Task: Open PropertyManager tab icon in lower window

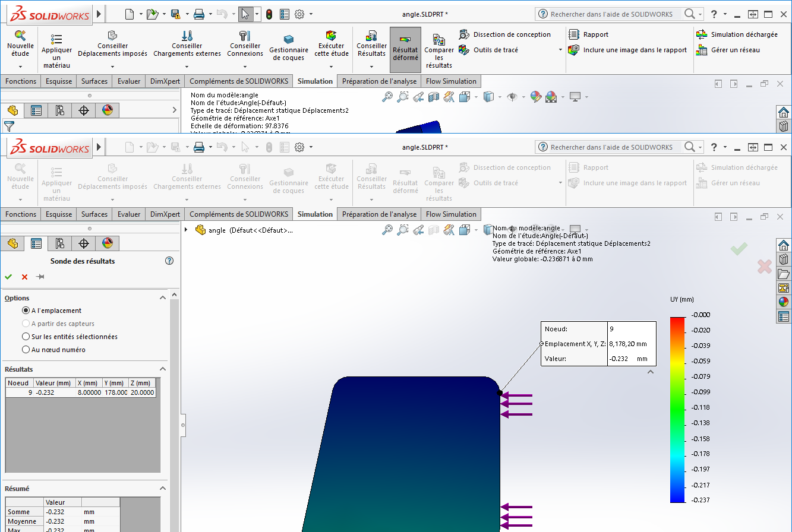Action: [36, 243]
